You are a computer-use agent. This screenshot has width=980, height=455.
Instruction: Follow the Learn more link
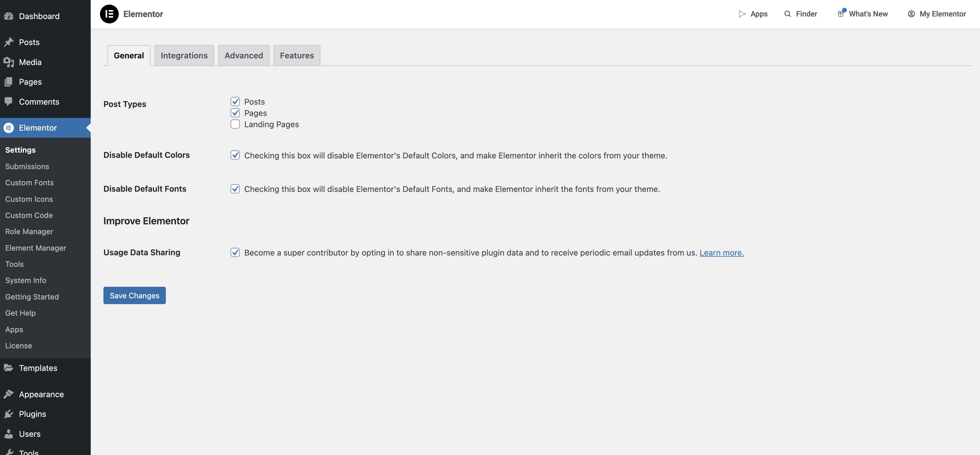pyautogui.click(x=721, y=253)
